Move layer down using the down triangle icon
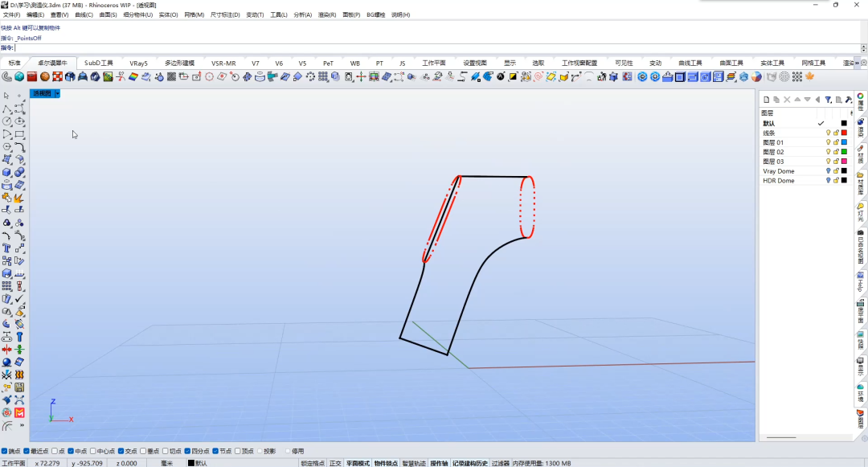This screenshot has width=868, height=467. (807, 100)
